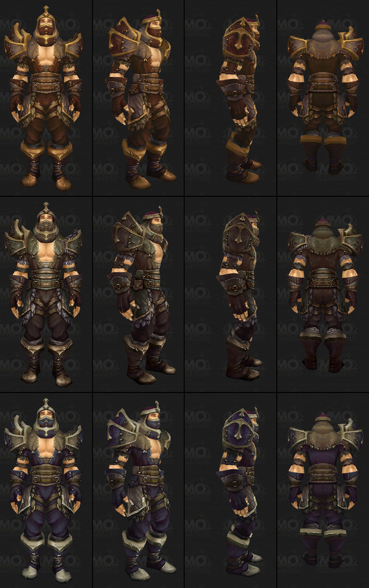Select the purple armor back view thumbnail
369x588 pixels.
[x=323, y=490]
